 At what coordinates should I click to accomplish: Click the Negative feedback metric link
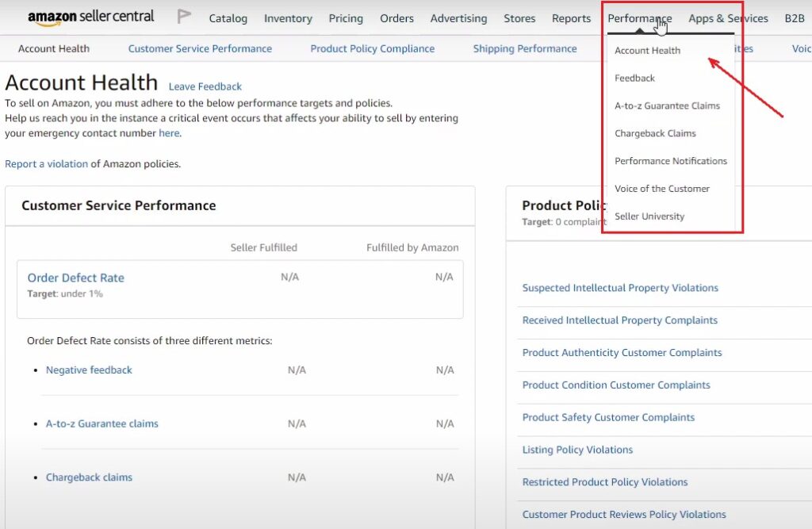click(x=89, y=370)
